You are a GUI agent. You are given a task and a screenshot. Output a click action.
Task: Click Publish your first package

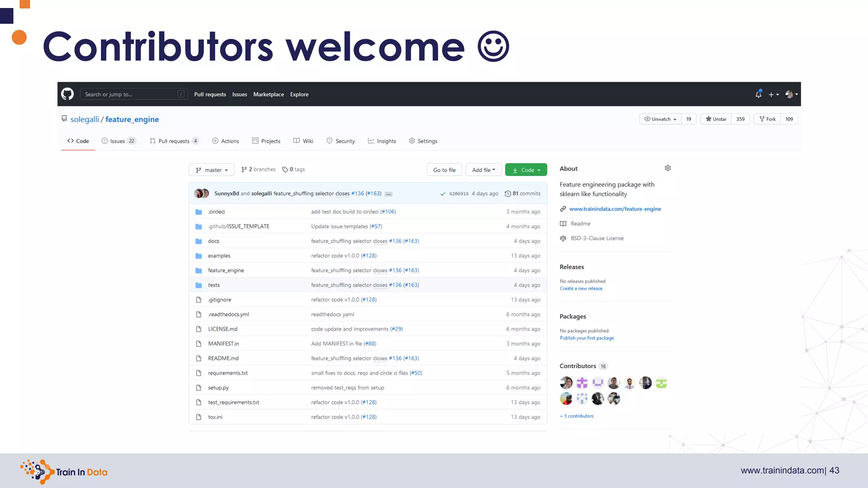(x=587, y=338)
